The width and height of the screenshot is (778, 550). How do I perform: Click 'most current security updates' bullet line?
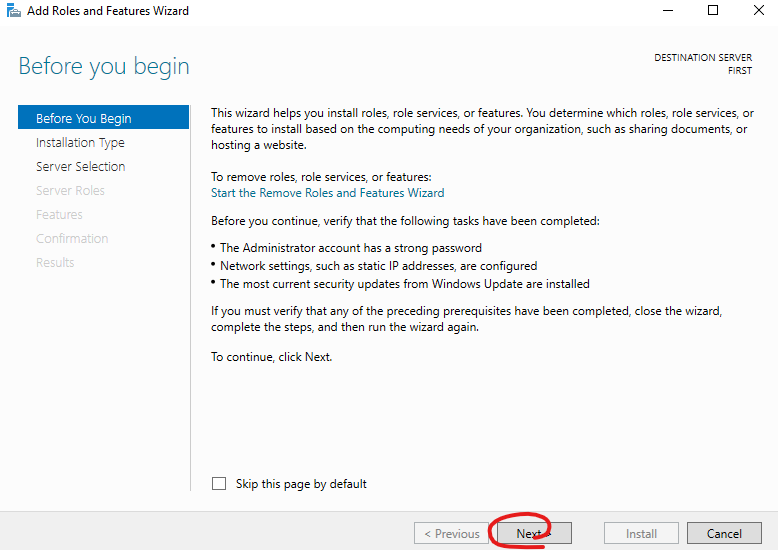[x=404, y=283]
